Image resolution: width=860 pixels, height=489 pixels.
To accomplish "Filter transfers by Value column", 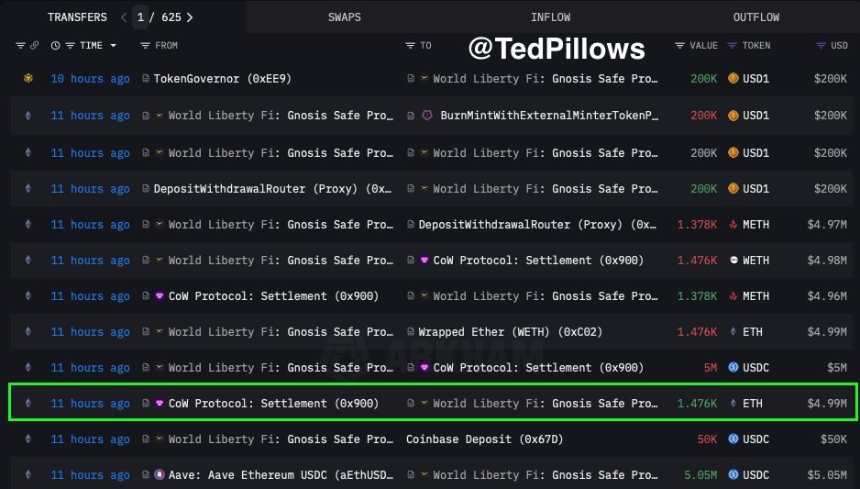I will 681,46.
